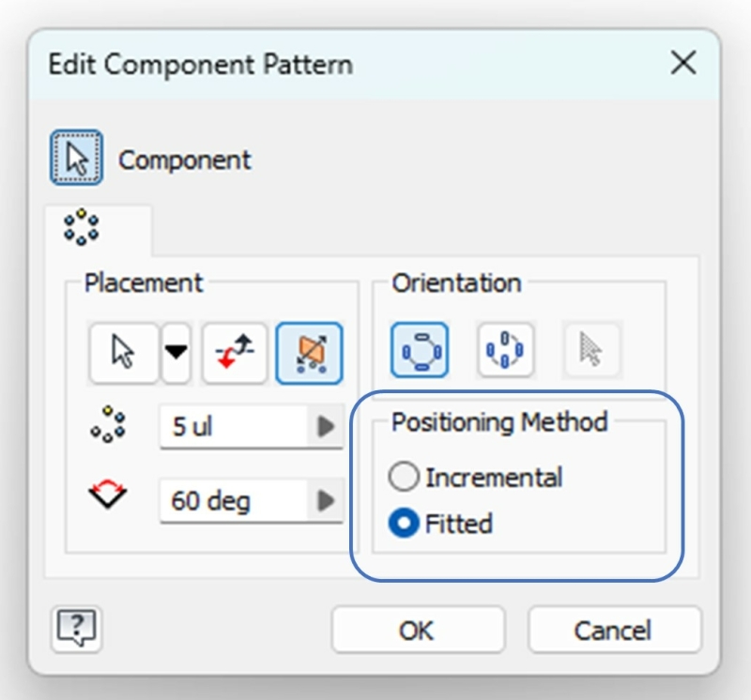Cancel the Edit Component Pattern dialog
Image resolution: width=751 pixels, height=700 pixels.
(x=615, y=630)
